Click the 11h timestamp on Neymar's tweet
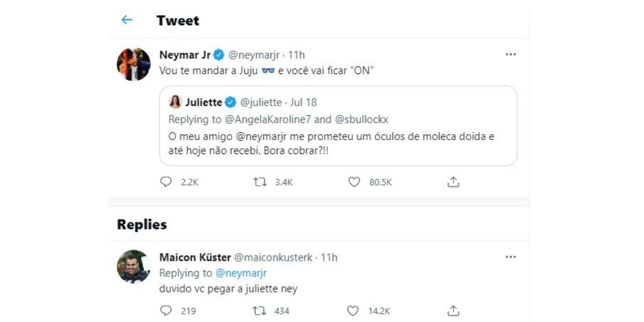 pyautogui.click(x=297, y=55)
